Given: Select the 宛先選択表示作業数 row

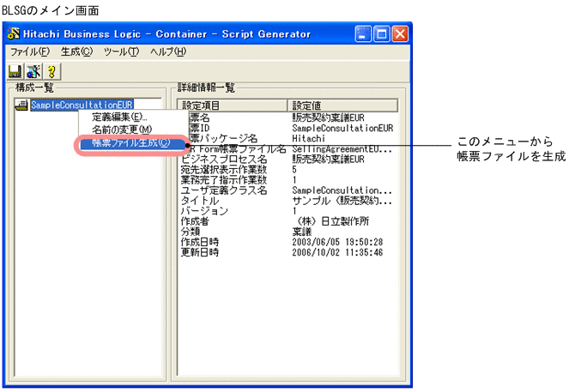Looking at the screenshot, I should coord(289,170).
